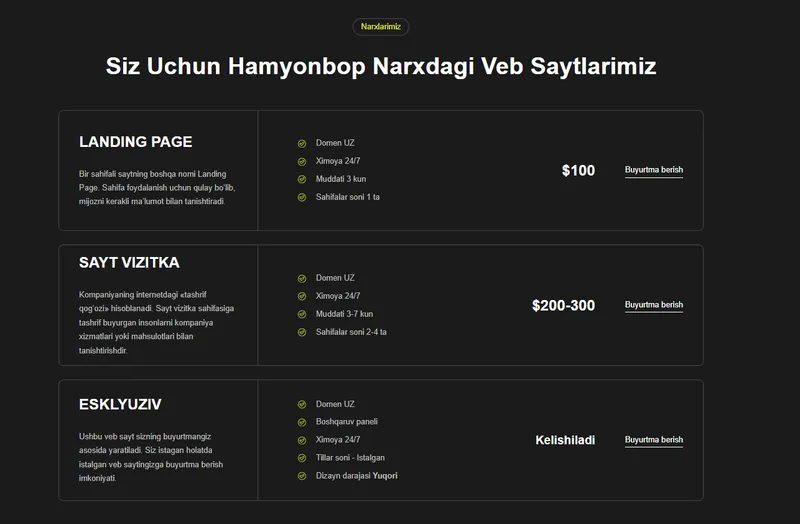Click the Boshqaruv paneli feature text
This screenshot has width=800, height=524.
[346, 421]
